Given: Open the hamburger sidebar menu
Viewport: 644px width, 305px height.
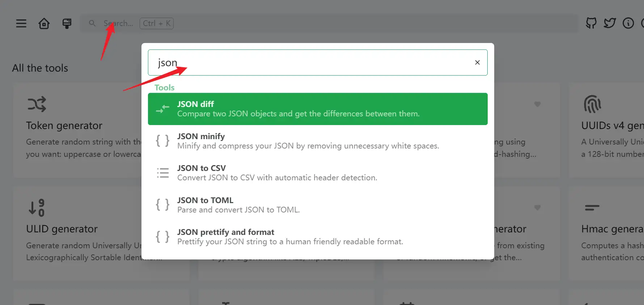Looking at the screenshot, I should tap(21, 23).
